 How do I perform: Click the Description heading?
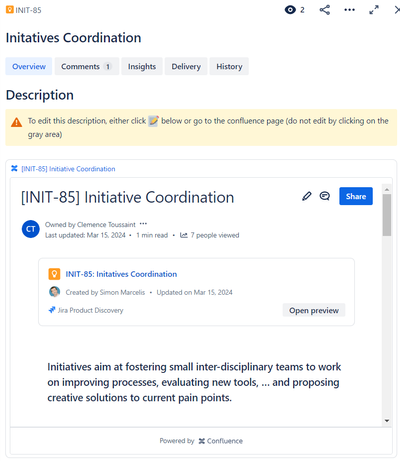click(40, 95)
